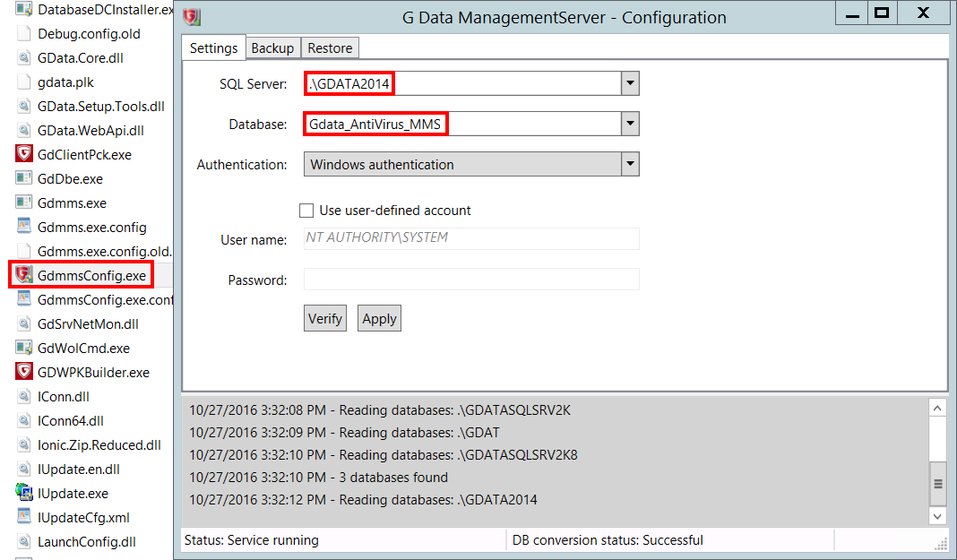
Task: Click the GData.Core.dll file icon
Action: click(x=24, y=58)
